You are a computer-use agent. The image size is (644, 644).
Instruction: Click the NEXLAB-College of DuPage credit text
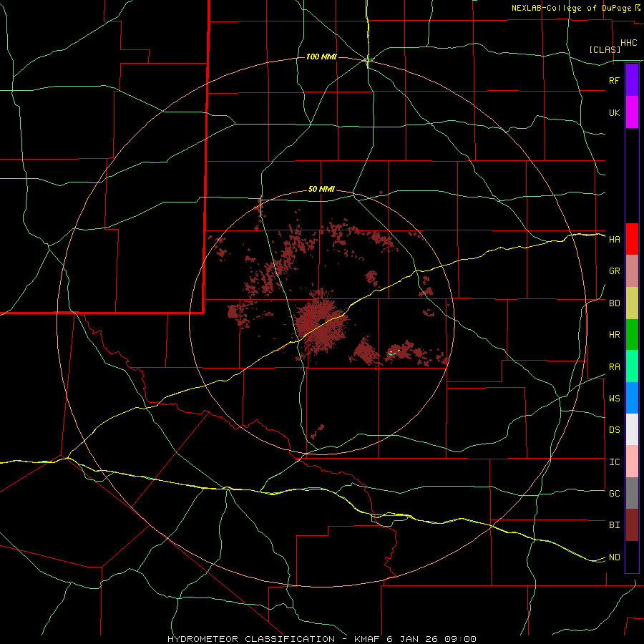click(573, 8)
